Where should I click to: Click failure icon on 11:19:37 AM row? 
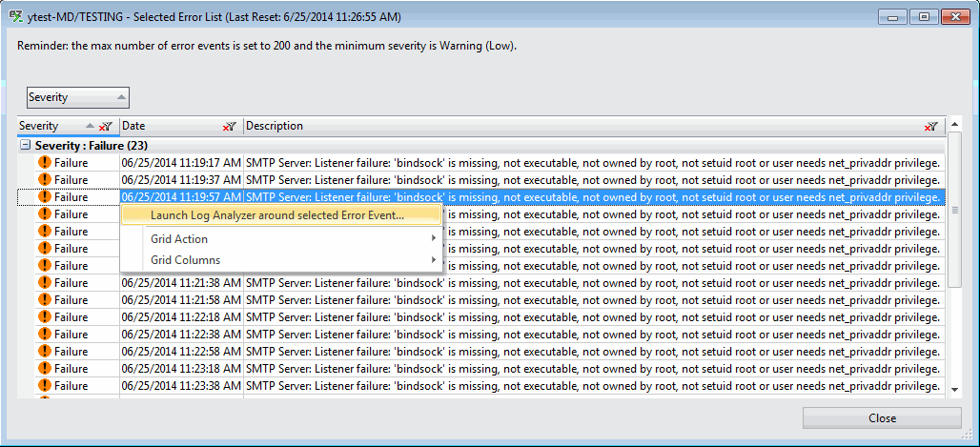pyautogui.click(x=45, y=180)
